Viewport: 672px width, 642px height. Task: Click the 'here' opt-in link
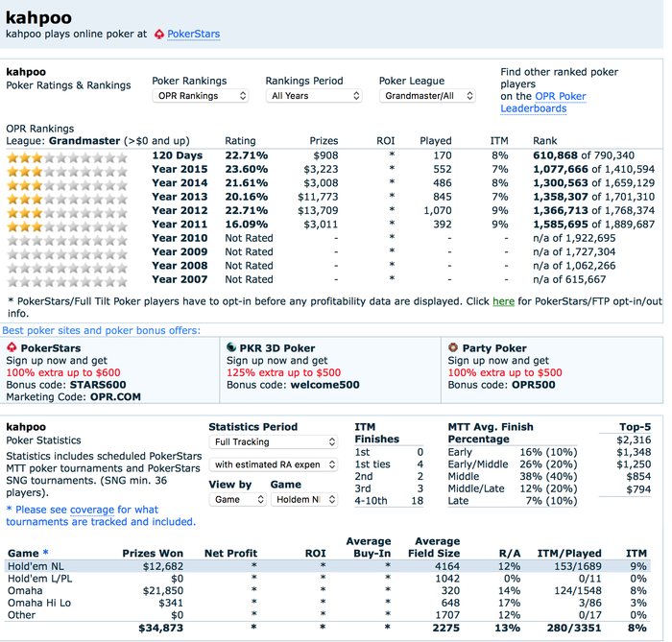point(503,301)
